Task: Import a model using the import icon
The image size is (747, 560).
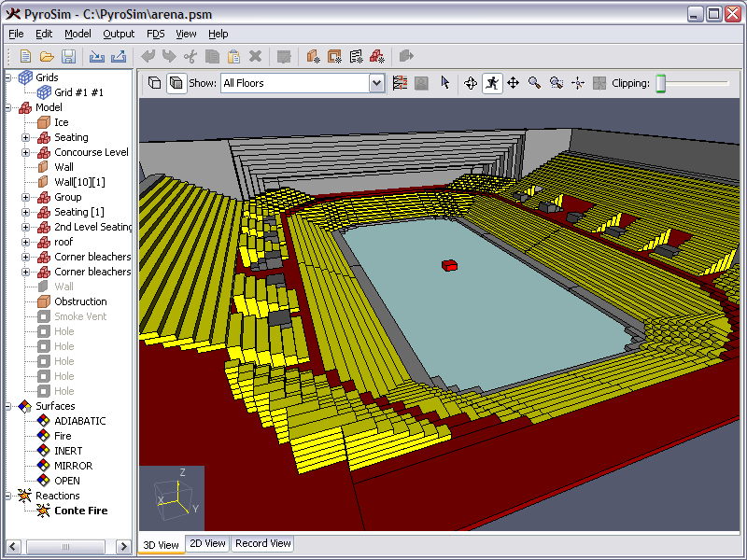Action: tap(97, 56)
